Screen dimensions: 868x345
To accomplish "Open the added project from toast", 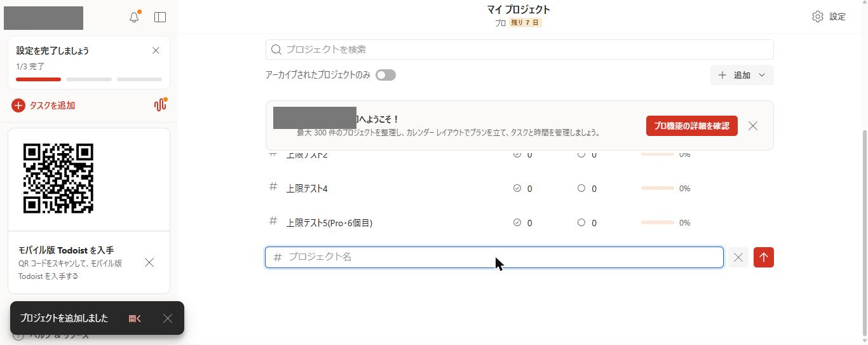I will (x=135, y=318).
